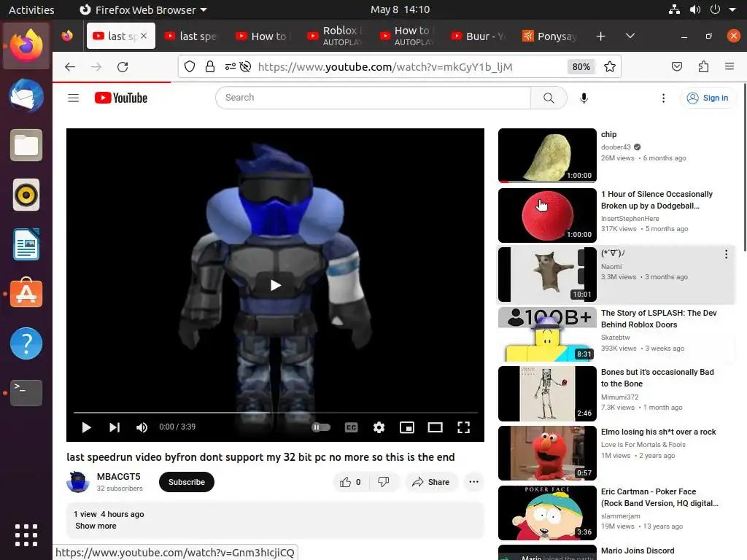Screen dimensions: 747x560
Task: Share the video
Action: [430, 482]
